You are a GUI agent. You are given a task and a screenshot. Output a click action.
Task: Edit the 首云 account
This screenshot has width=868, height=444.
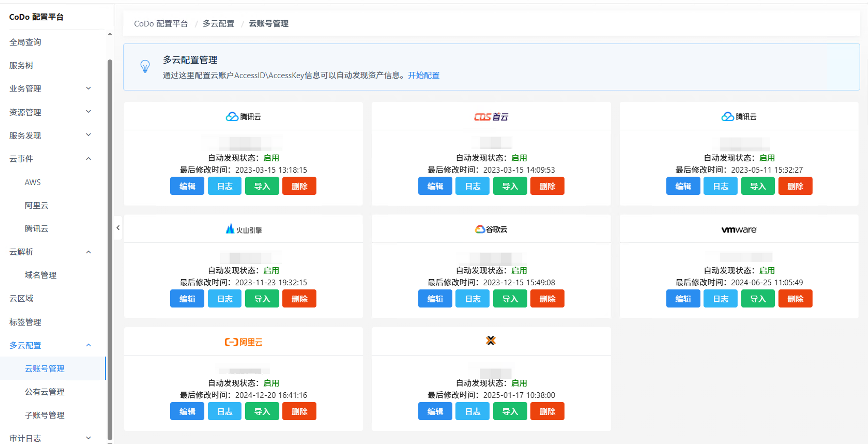tap(435, 186)
